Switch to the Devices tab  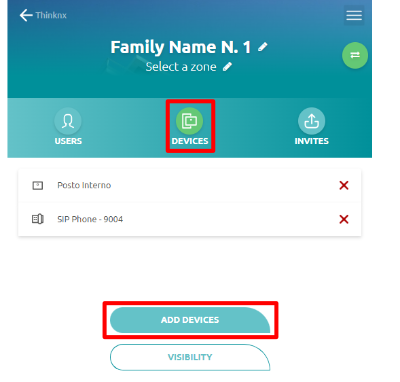pyautogui.click(x=190, y=127)
